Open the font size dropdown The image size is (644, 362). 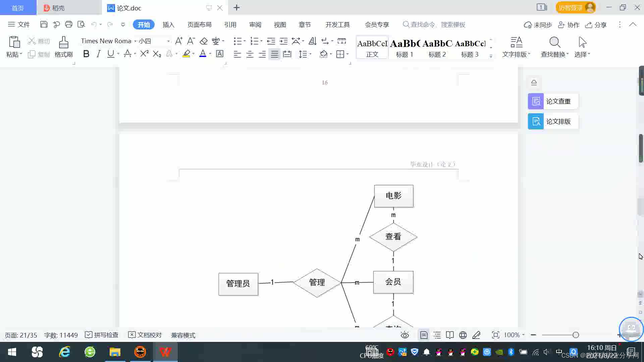tap(168, 41)
